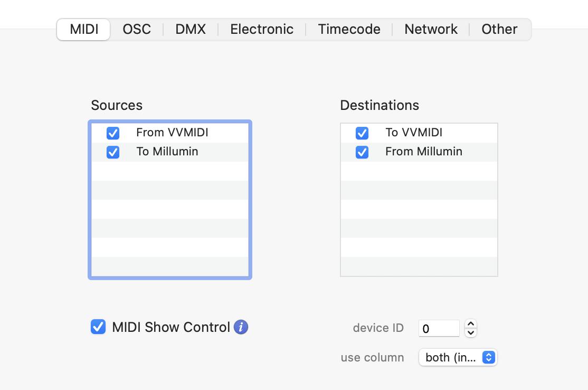Open the Electronic tab
The height and width of the screenshot is (390, 588).
(x=262, y=29)
